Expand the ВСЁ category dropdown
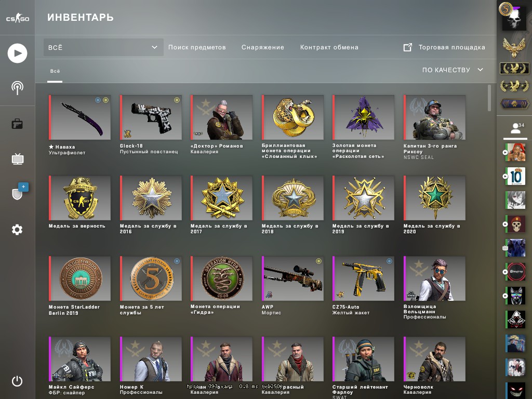 (x=103, y=47)
